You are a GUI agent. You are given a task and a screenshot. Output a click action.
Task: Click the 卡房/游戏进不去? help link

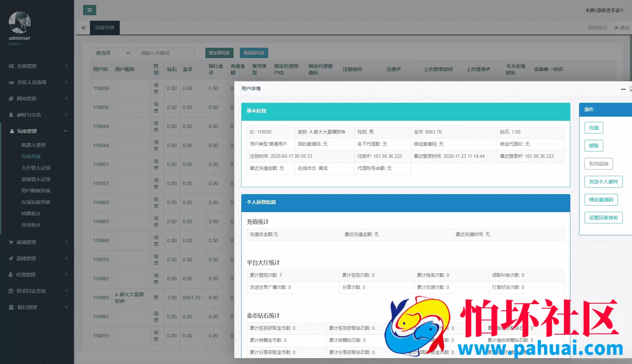click(604, 10)
